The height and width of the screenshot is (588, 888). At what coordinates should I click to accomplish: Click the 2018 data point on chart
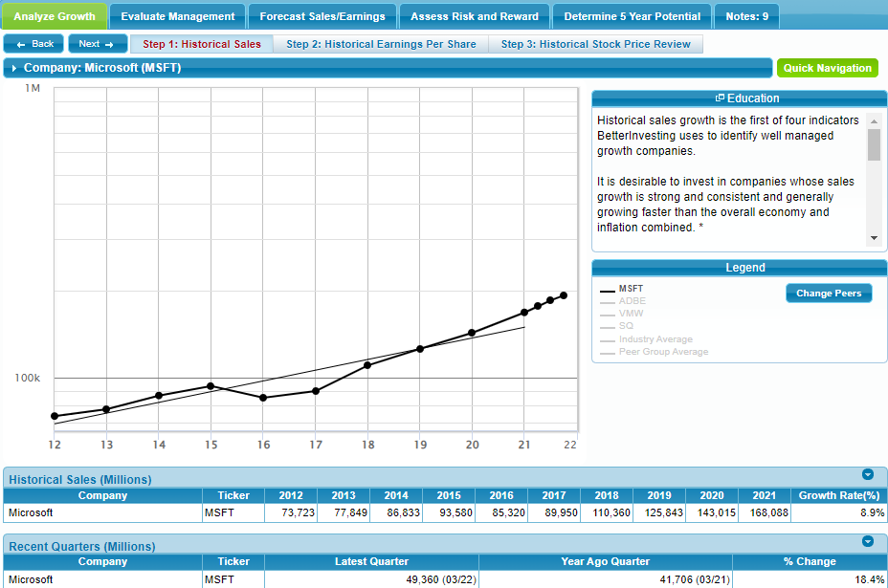point(367,365)
